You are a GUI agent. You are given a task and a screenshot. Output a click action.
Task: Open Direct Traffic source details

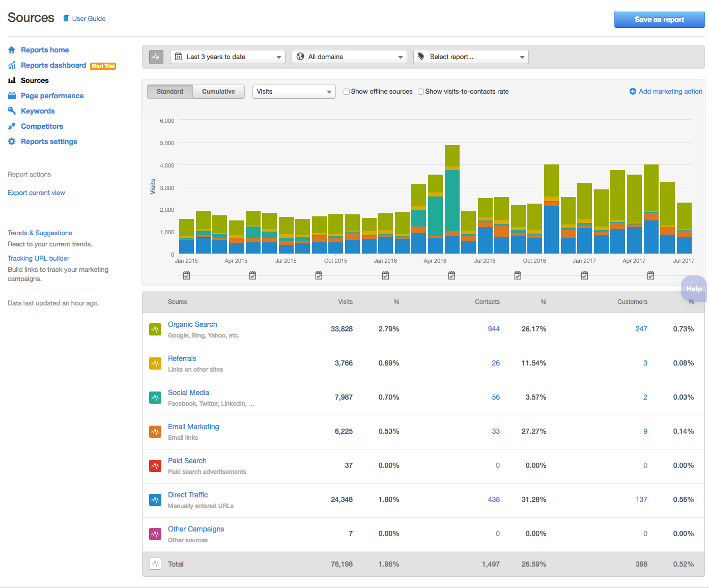[x=188, y=495]
